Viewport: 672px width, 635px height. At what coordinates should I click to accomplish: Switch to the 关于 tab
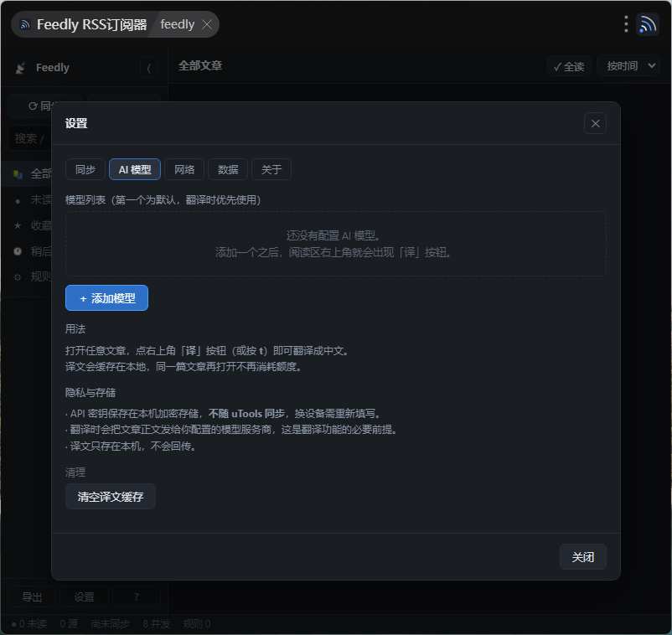tap(271, 169)
